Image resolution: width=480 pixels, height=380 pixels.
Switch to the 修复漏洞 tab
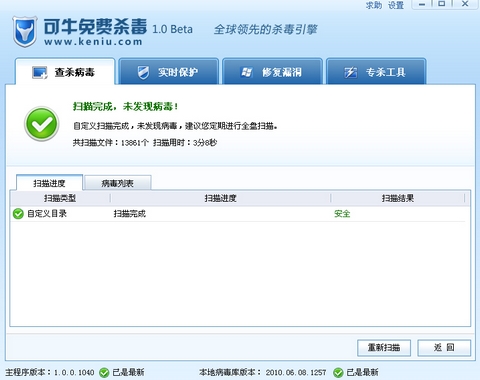[x=272, y=72]
